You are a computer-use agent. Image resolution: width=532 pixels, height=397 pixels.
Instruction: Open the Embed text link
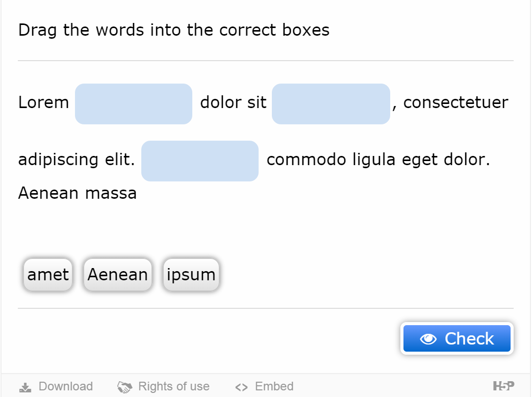274,386
